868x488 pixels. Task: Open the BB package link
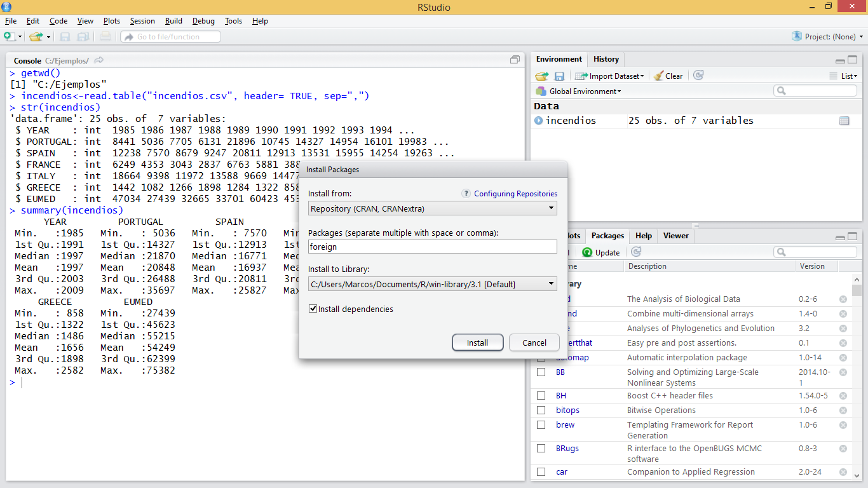[560, 372]
